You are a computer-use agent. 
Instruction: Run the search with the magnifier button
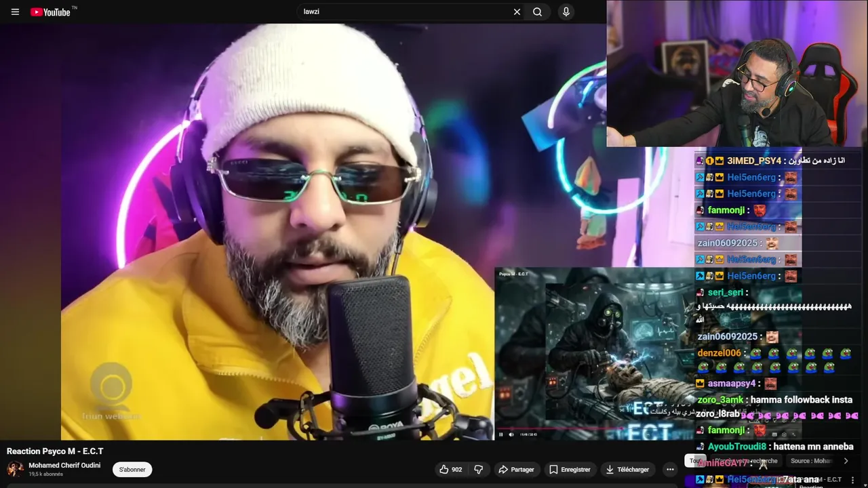point(537,12)
